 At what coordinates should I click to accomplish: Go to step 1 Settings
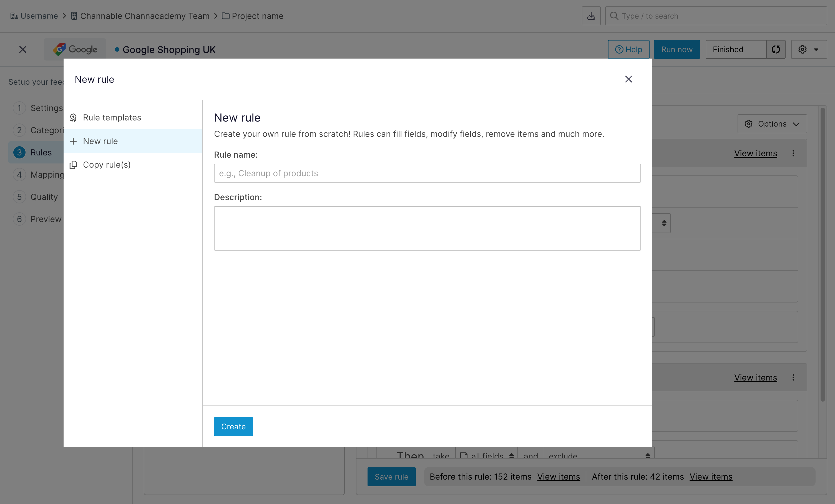[38, 108]
